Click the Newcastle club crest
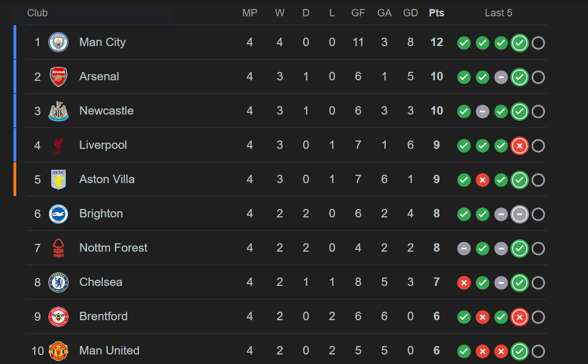The height and width of the screenshot is (364, 588). (58, 111)
